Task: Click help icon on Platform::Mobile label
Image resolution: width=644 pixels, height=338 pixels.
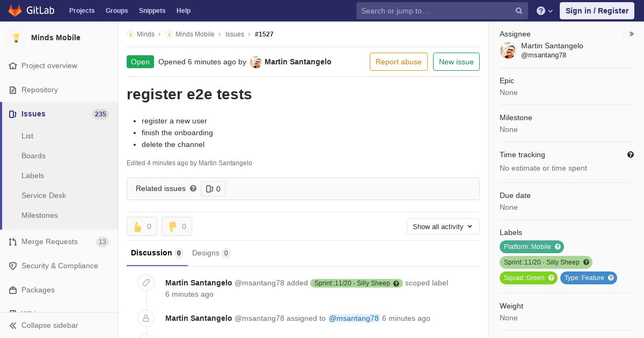Action: click(558, 247)
